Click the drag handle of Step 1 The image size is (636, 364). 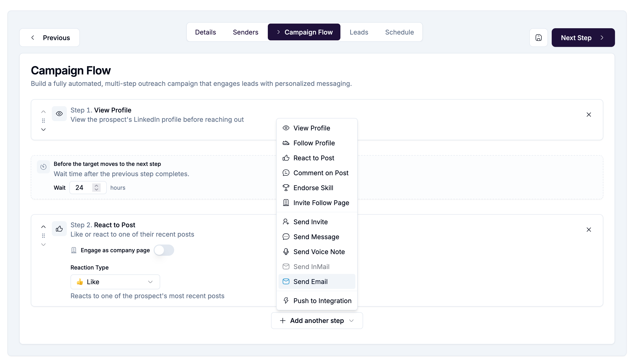[x=43, y=121]
